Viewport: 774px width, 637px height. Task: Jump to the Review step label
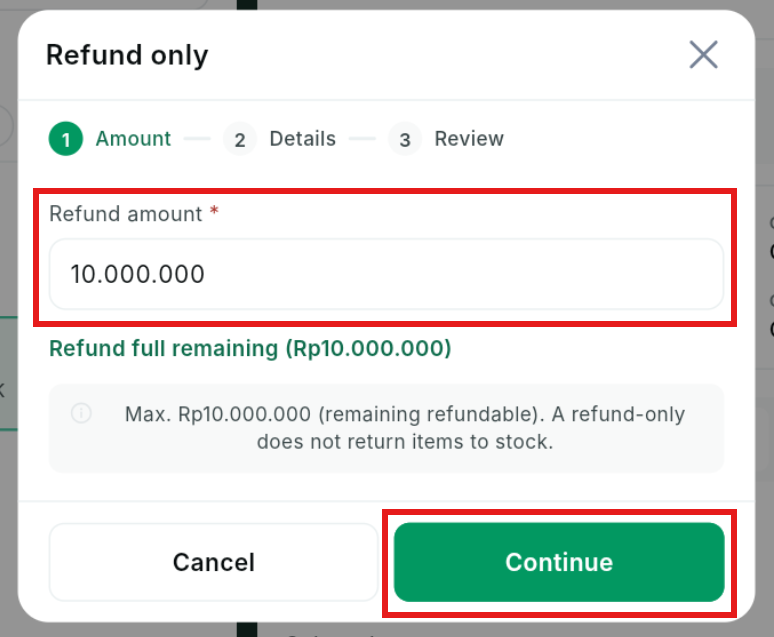[469, 139]
